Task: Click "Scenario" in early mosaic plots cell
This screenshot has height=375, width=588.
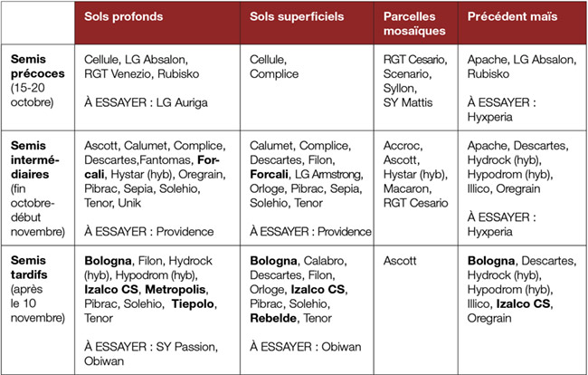Action: [406, 73]
